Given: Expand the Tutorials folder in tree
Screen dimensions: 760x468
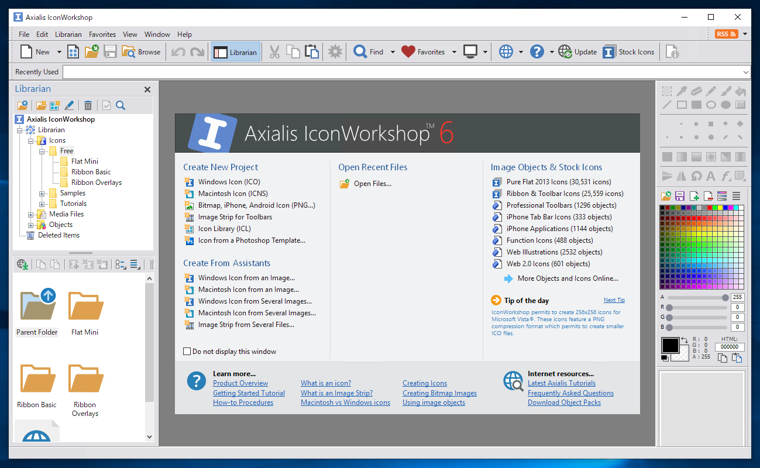Looking at the screenshot, I should (42, 204).
